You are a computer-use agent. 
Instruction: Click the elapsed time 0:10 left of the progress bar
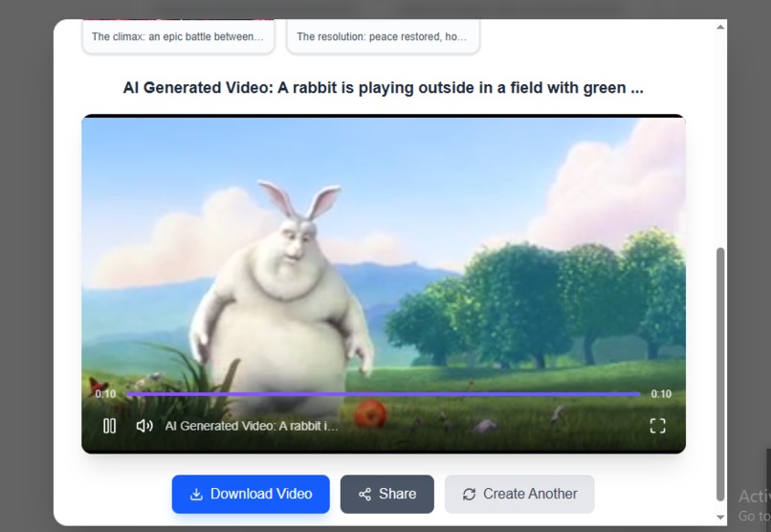point(105,394)
